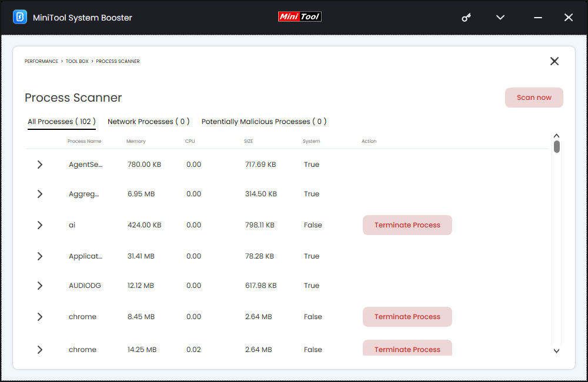The width and height of the screenshot is (588, 382).
Task: Go to TOOL BOX in breadcrumb
Action: (x=77, y=61)
